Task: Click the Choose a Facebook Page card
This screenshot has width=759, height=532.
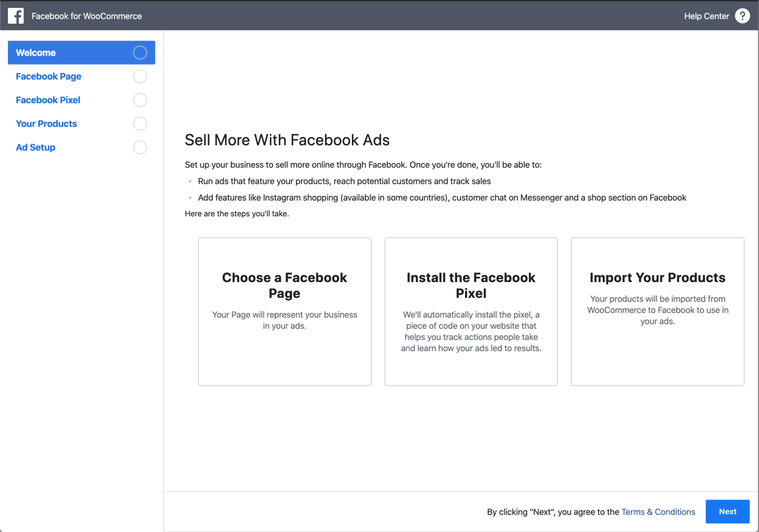Action: coord(285,312)
